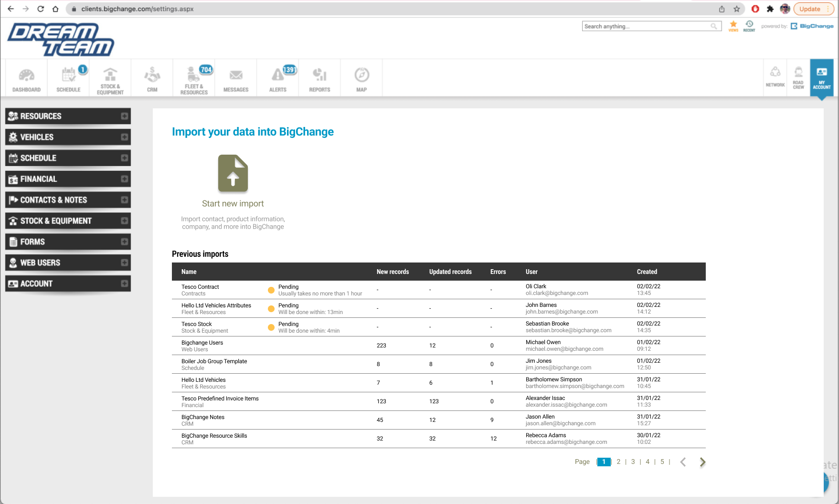Sort by Updated records column header

pos(450,272)
